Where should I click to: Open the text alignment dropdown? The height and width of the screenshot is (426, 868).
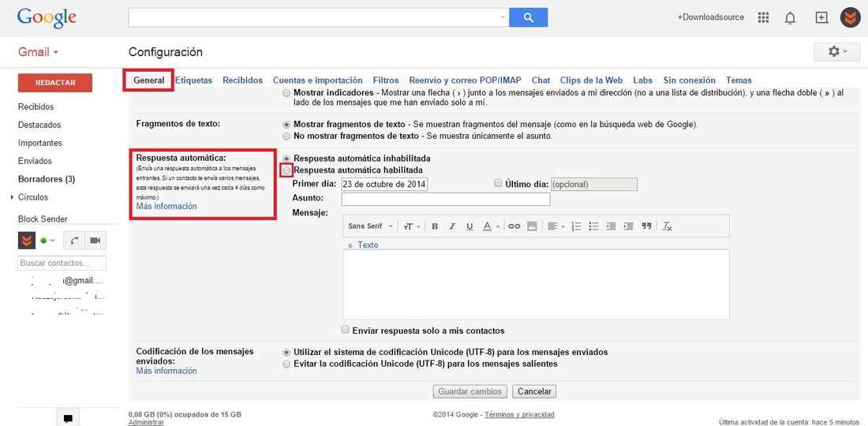(556, 226)
